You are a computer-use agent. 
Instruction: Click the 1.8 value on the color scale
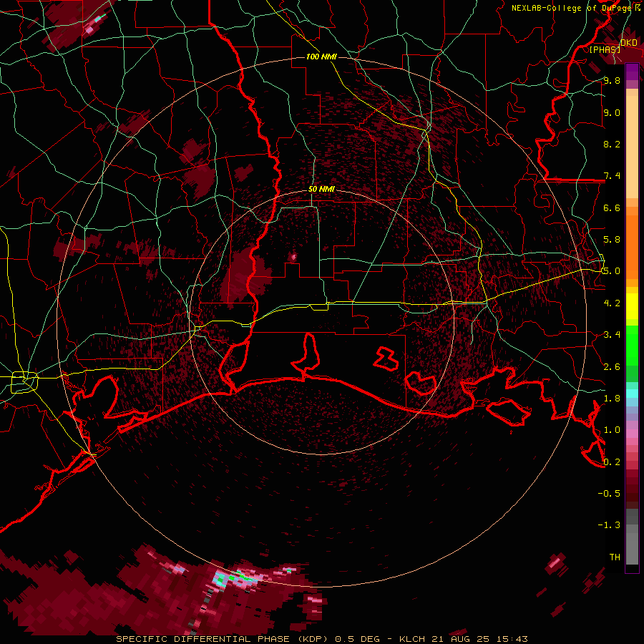[x=612, y=399]
